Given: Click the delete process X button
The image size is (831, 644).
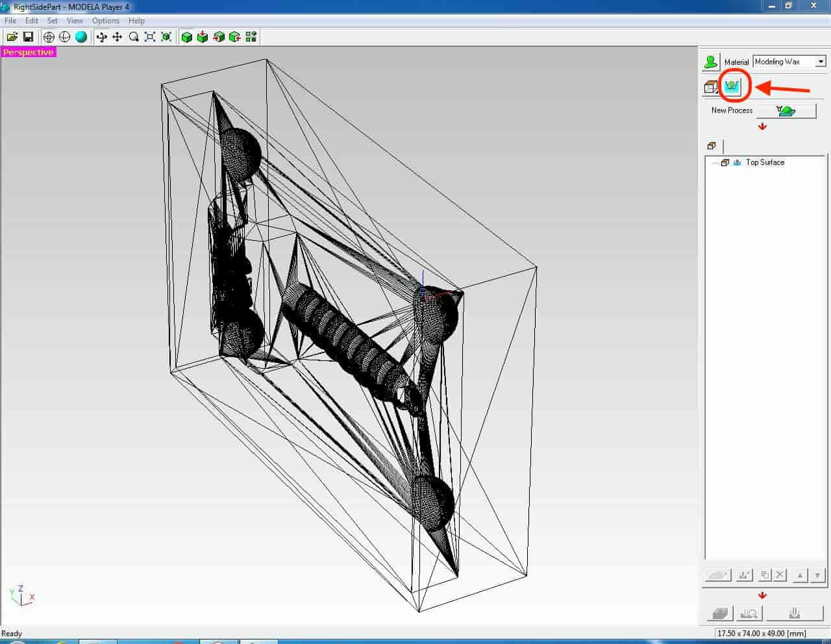Looking at the screenshot, I should [x=780, y=575].
